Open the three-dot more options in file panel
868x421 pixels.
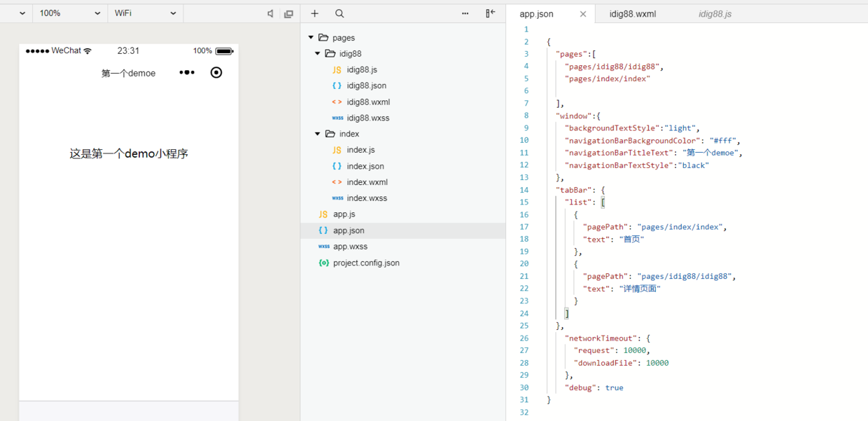[x=465, y=13]
